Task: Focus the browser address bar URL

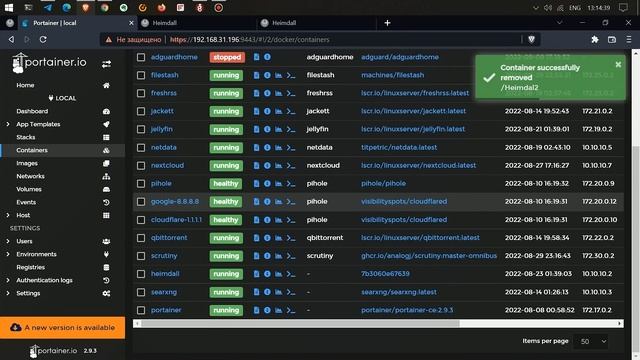Action: (249, 40)
